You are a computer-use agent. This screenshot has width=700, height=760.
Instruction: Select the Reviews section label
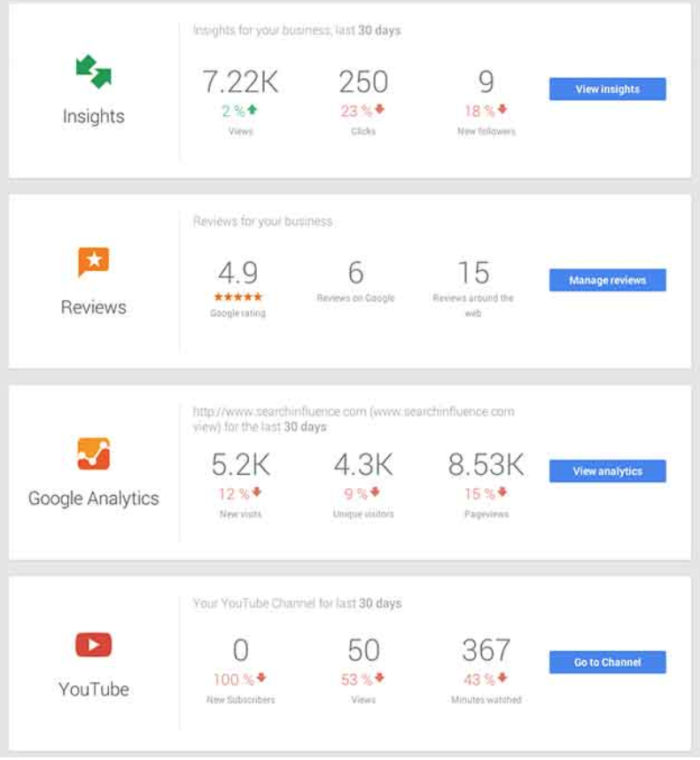pyautogui.click(x=94, y=307)
